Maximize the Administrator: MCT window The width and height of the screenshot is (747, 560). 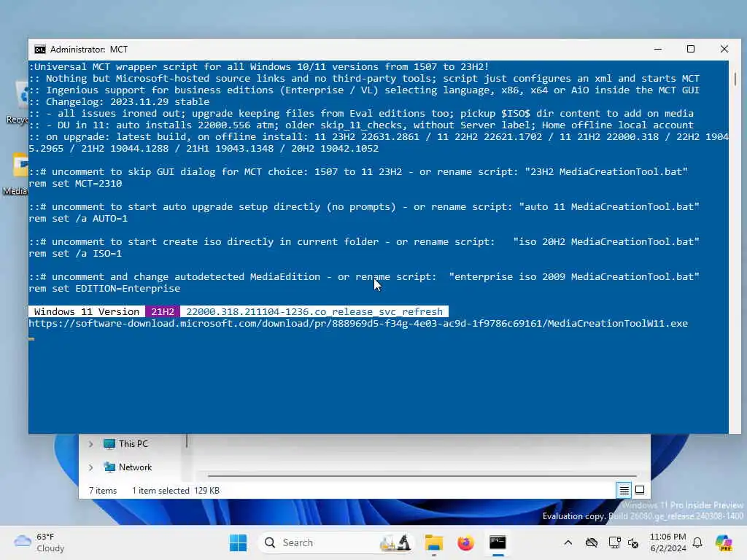coord(691,49)
